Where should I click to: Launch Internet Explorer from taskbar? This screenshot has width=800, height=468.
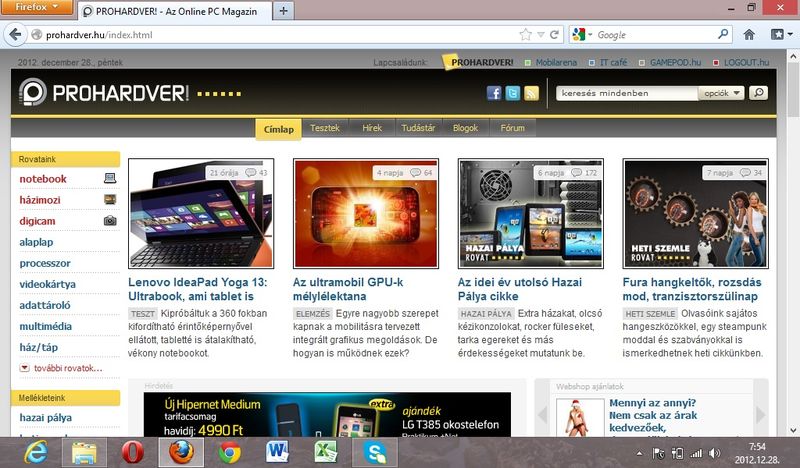click(36, 452)
